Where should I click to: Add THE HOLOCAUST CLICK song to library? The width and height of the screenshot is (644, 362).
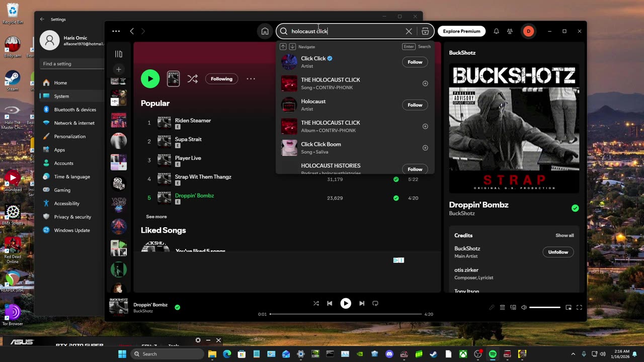(x=425, y=83)
